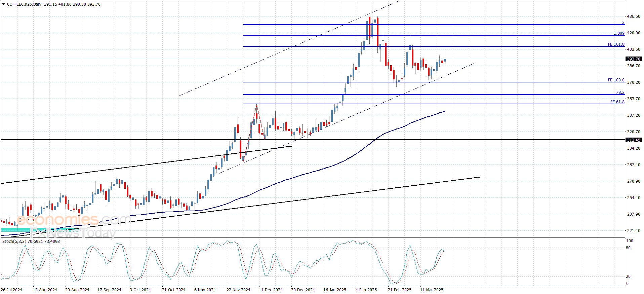Click the 320.70 price axis label
The image size is (644, 294).
tap(634, 132)
